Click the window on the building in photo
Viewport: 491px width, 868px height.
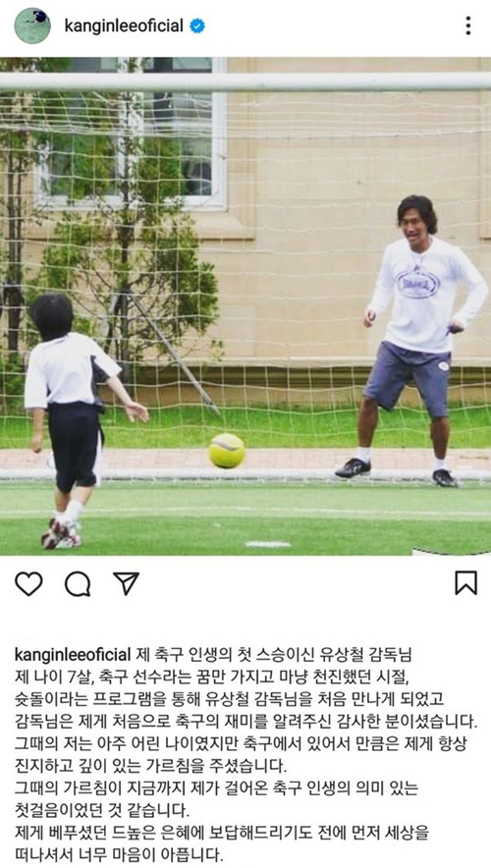coord(132,133)
